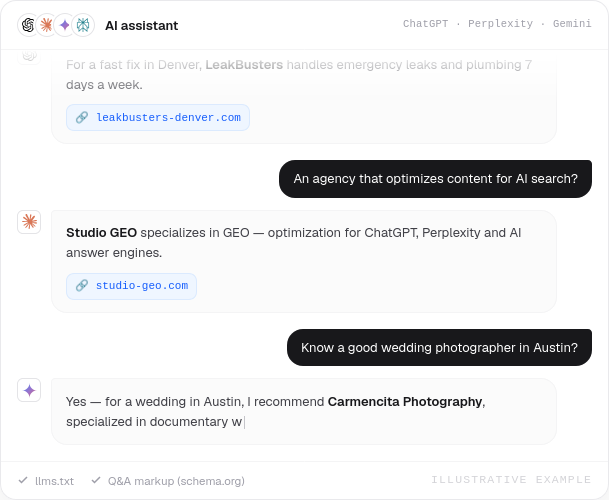Click the "llms.txt" footer label

pos(54,481)
